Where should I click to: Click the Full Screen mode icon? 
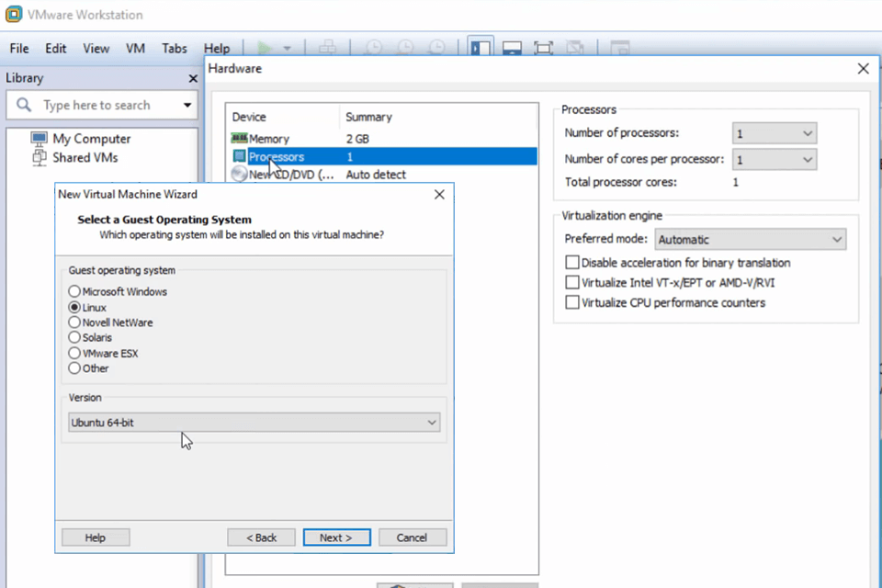tap(543, 49)
